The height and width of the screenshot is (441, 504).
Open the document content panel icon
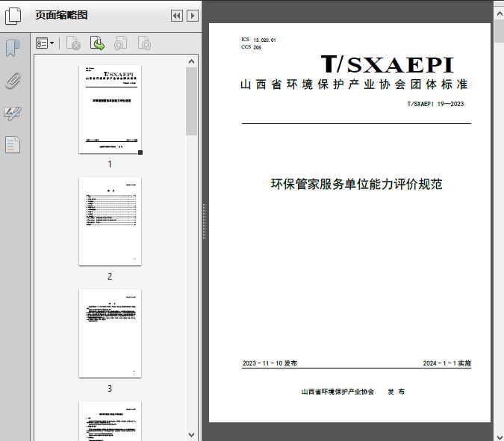click(13, 145)
